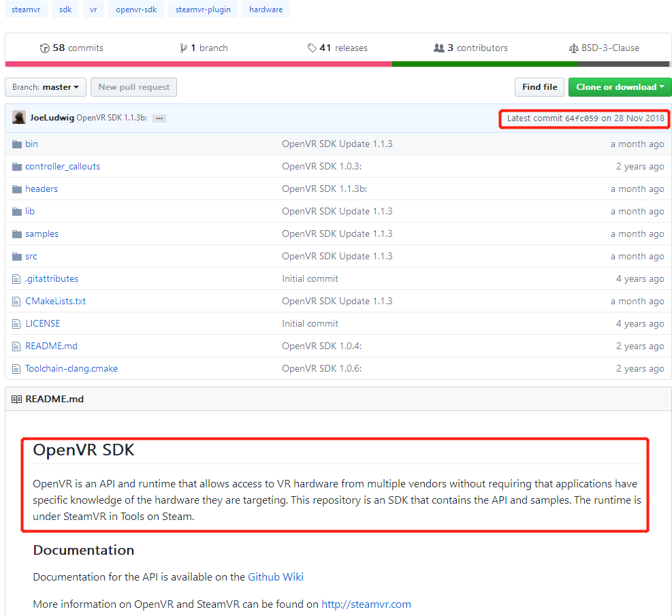Open the OpenVR SDK 1.1.3b commit message

112,118
